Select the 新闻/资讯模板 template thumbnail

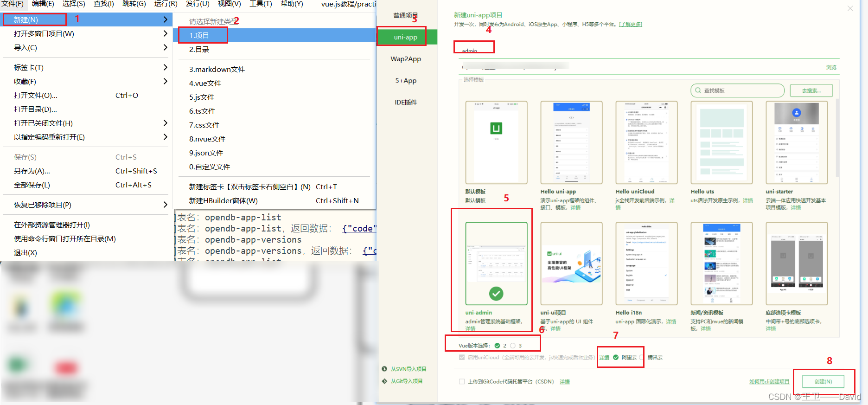[721, 264]
